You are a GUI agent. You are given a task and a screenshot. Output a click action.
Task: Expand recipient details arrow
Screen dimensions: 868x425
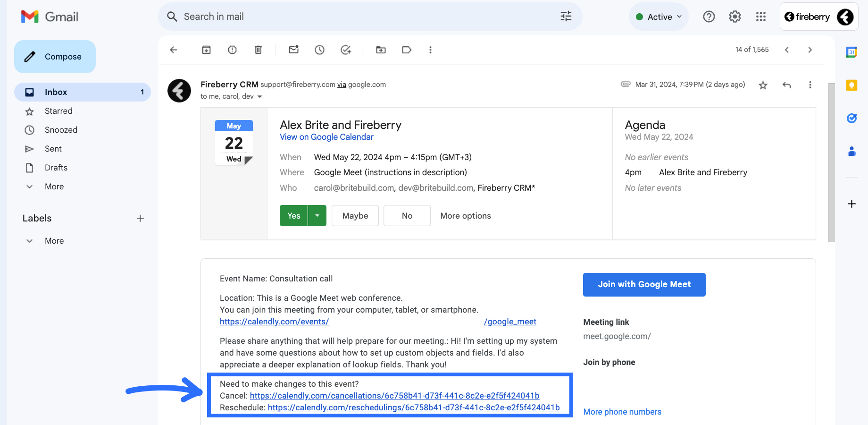[x=259, y=96]
